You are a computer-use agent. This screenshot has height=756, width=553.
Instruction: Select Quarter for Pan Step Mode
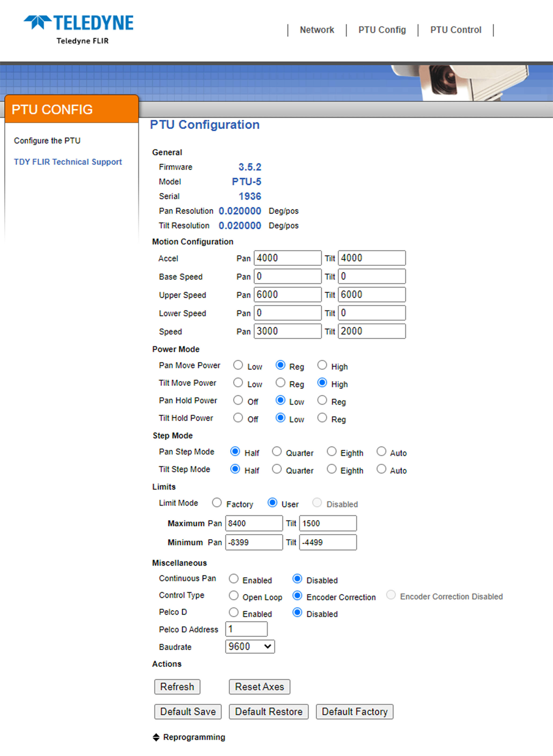tap(277, 451)
